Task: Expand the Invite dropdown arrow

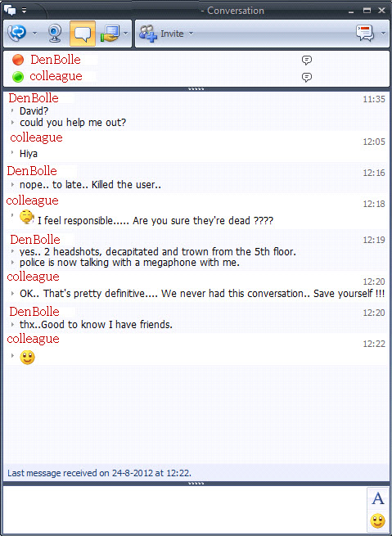Action: [x=191, y=34]
